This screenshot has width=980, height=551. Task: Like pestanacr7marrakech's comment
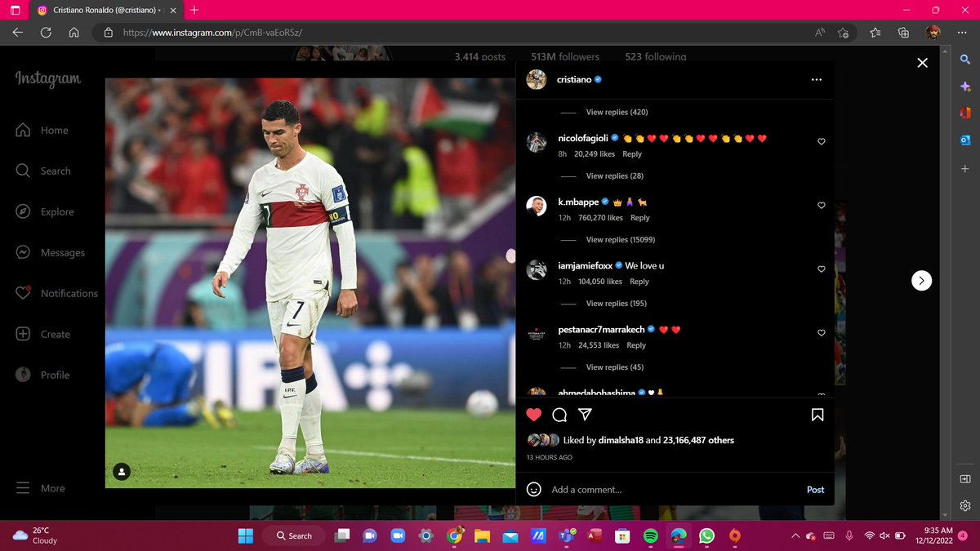[x=822, y=332]
